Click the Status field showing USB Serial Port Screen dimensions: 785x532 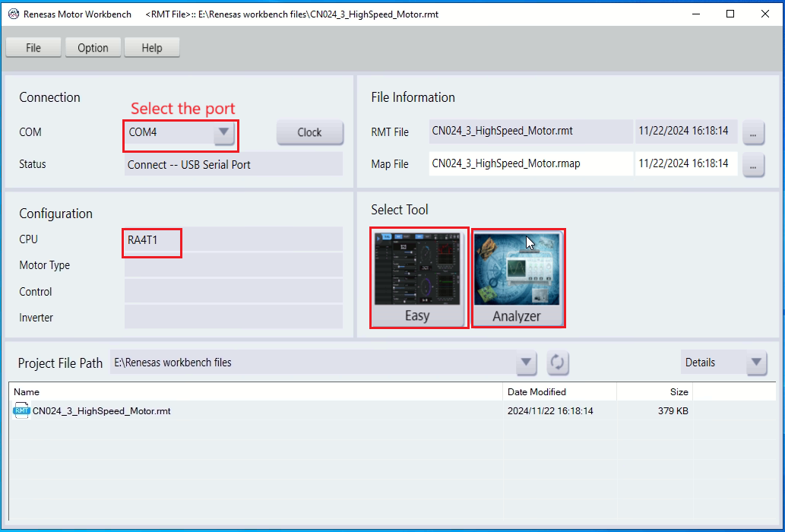tap(233, 164)
